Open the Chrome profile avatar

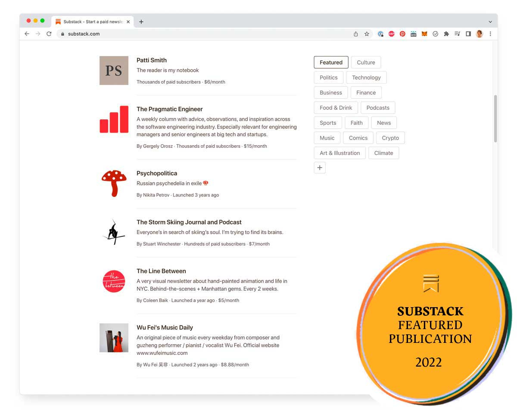click(480, 34)
